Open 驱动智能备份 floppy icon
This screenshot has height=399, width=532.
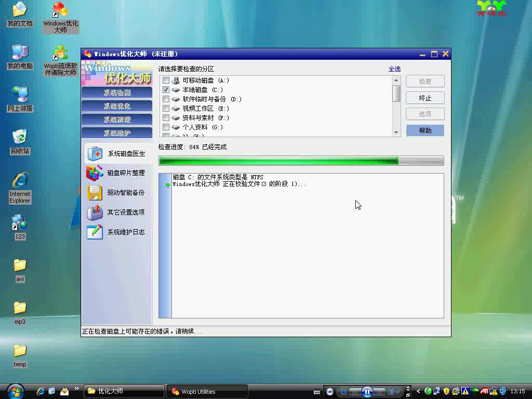pyautogui.click(x=95, y=193)
